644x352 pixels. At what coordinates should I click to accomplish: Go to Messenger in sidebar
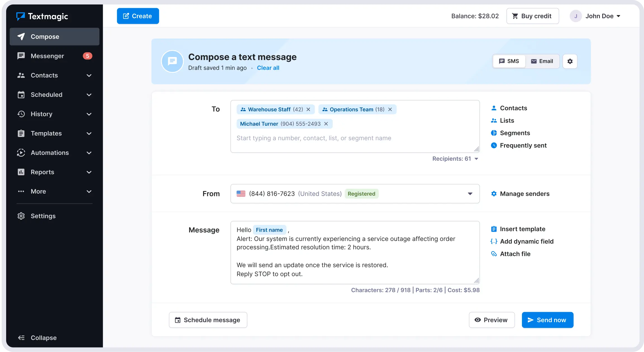coord(47,56)
